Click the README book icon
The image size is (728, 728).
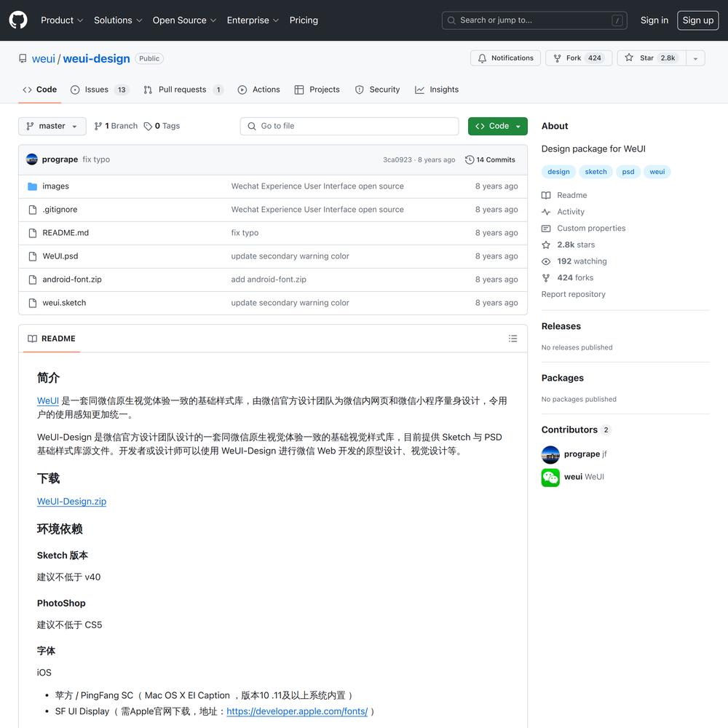tap(32, 339)
